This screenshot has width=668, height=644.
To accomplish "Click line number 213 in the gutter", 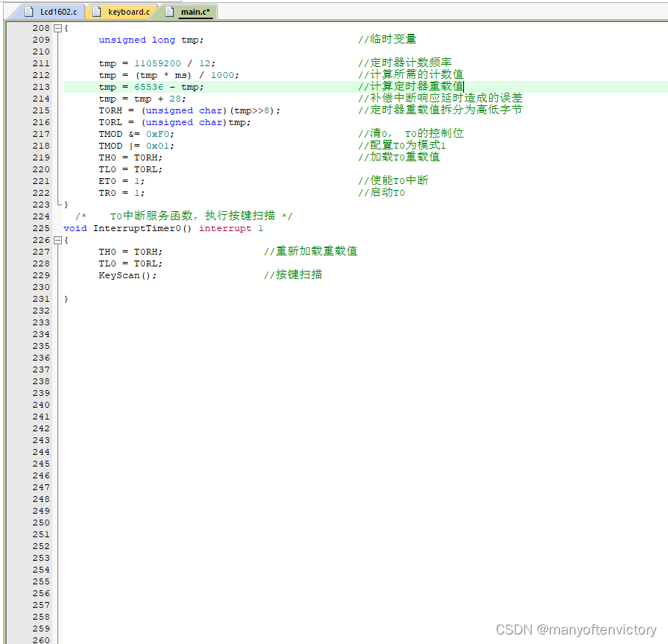I will [x=41, y=87].
